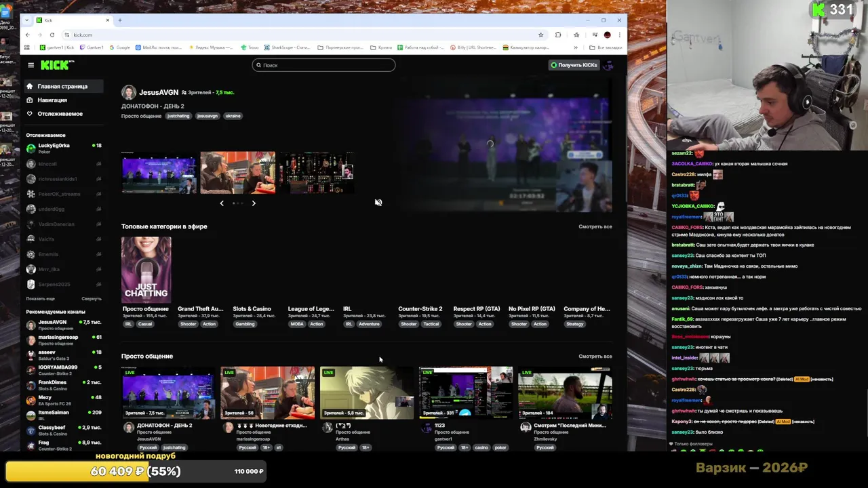This screenshot has height=488, width=868.
Task: Open a new browser tab with plus
Action: [120, 20]
